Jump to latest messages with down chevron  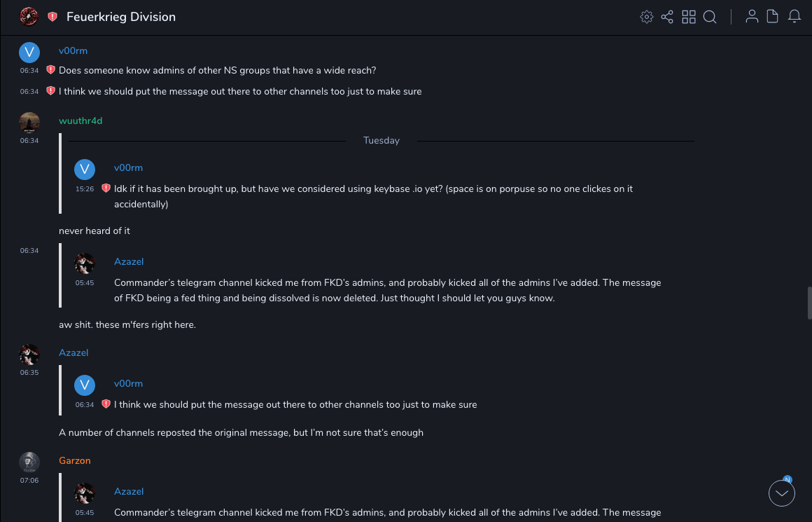tap(782, 493)
